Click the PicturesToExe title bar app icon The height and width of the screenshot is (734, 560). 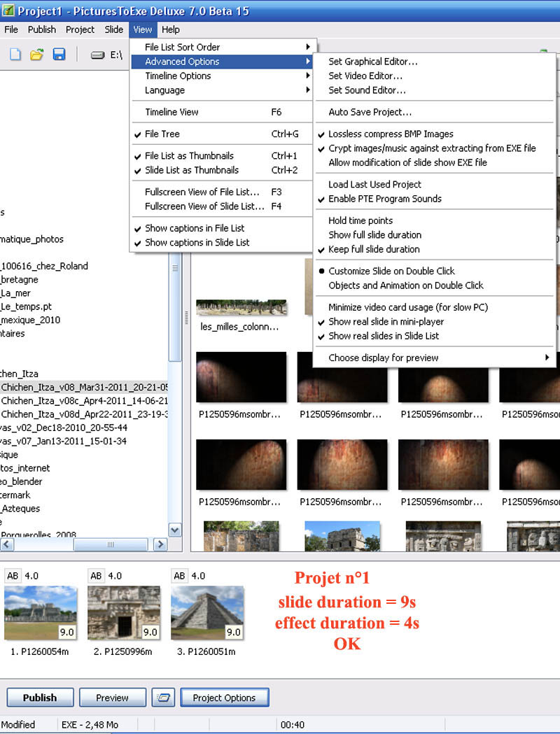pyautogui.click(x=8, y=11)
